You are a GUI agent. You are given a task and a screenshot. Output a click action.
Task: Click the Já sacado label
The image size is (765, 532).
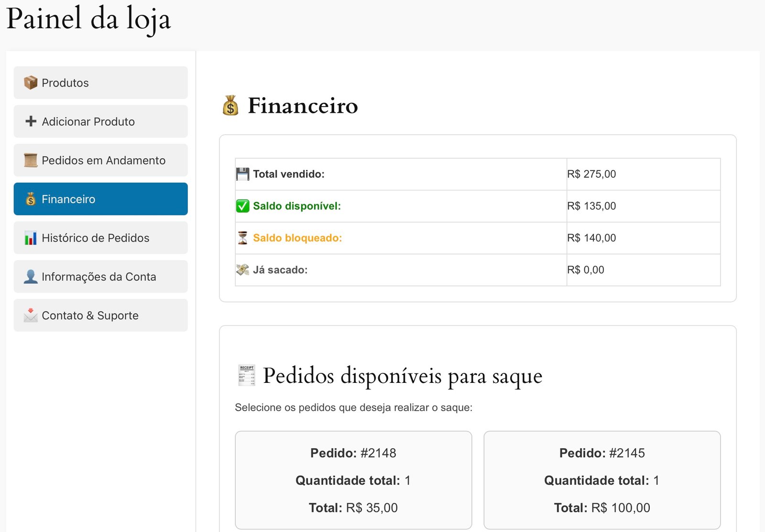(280, 270)
